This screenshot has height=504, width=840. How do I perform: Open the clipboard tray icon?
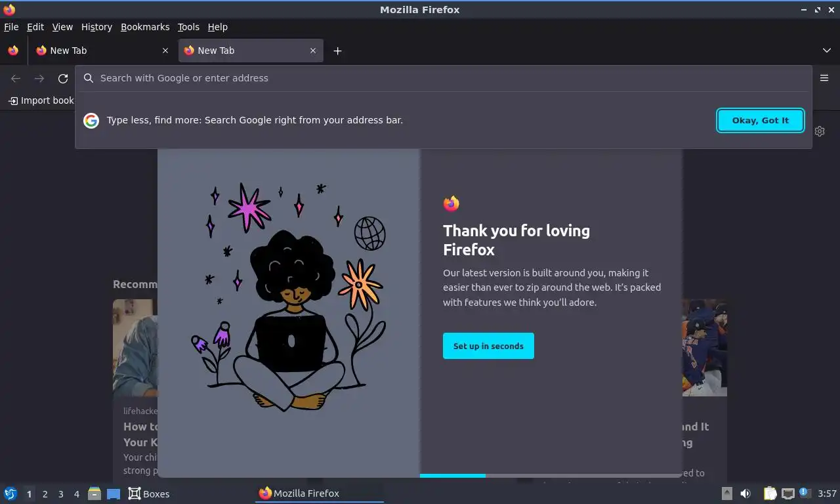click(x=770, y=493)
